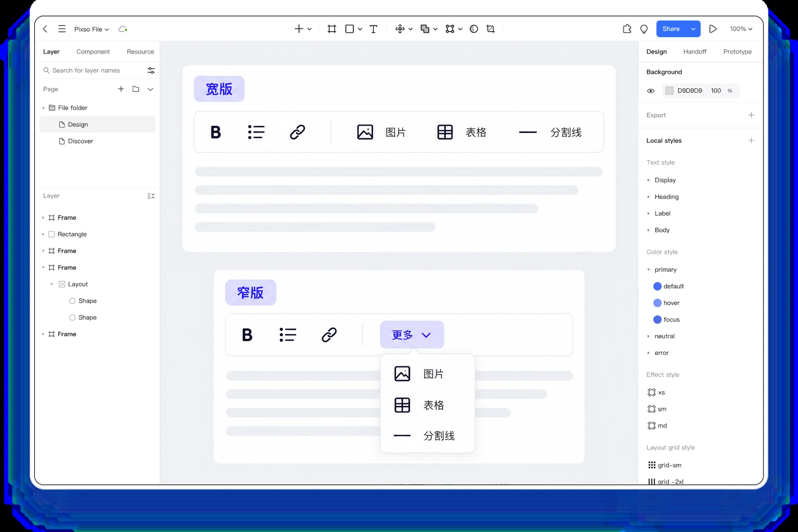The image size is (798, 532).
Task: Expand the Display text style
Action: point(648,180)
